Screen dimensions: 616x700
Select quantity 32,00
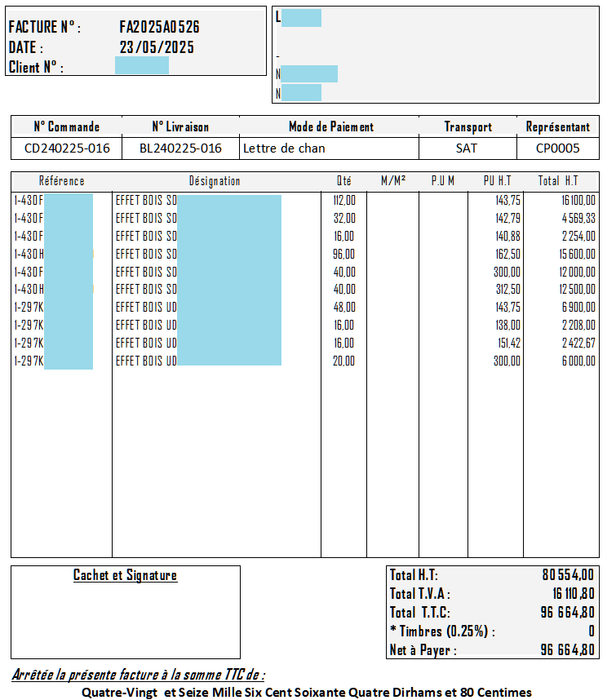[x=344, y=218]
